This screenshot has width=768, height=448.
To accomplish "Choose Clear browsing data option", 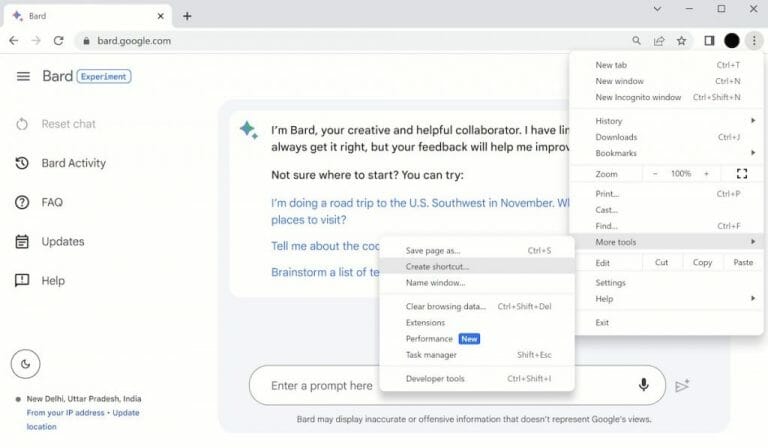I will [477, 306].
